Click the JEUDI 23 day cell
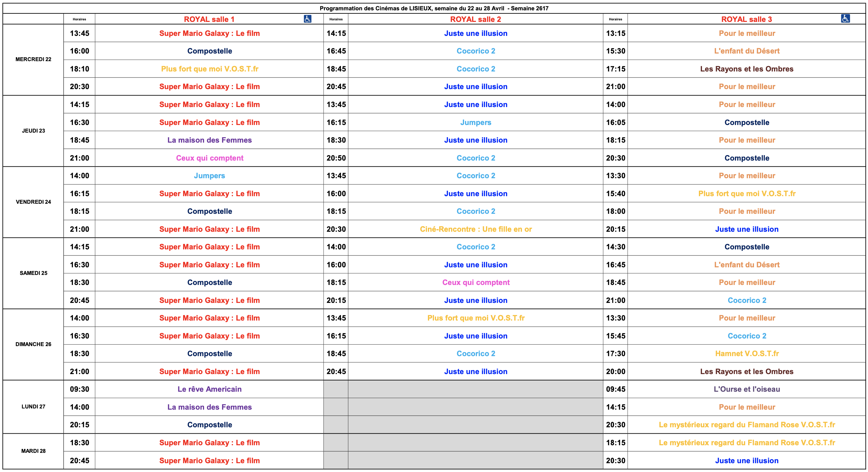 (x=33, y=131)
